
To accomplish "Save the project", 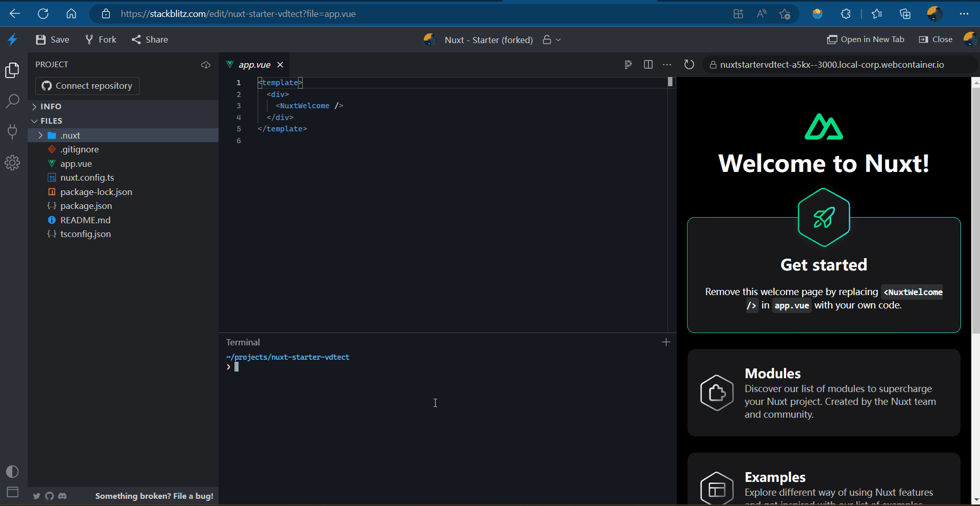I will pyautogui.click(x=52, y=40).
